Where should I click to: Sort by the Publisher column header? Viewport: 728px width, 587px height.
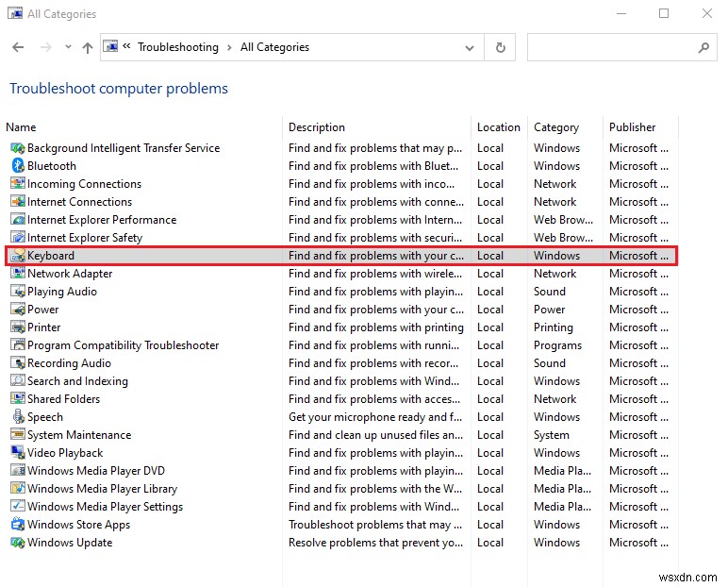coord(633,127)
